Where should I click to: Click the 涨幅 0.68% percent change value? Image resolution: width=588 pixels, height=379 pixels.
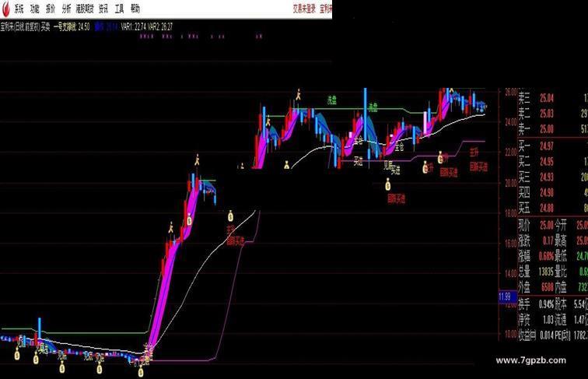click(546, 256)
